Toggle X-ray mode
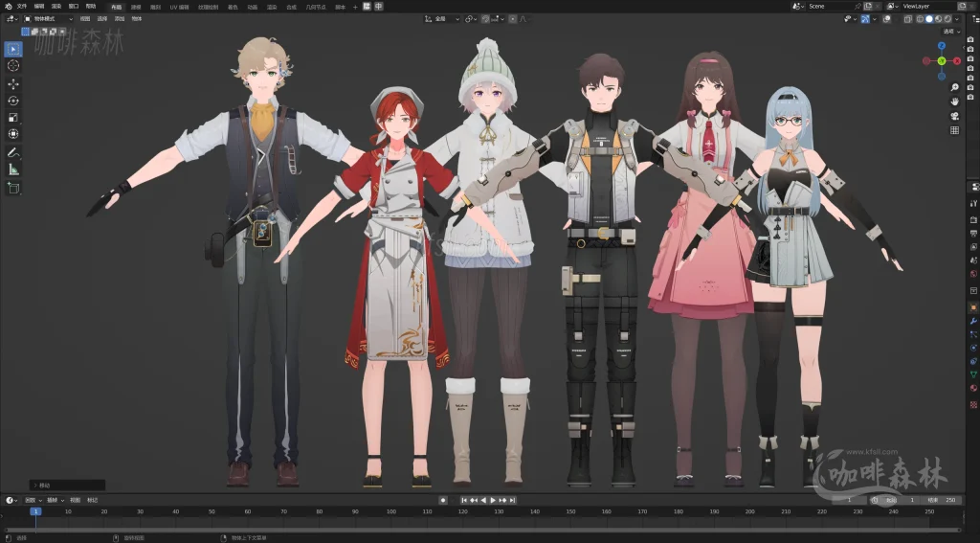Image resolution: width=980 pixels, height=543 pixels. pyautogui.click(x=907, y=19)
